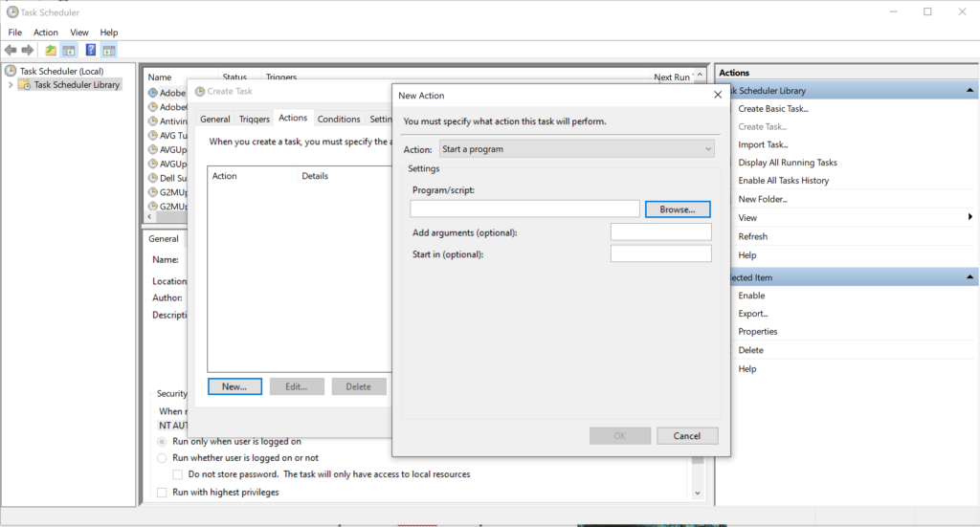Viewport: 980px width, 527px height.
Task: Switch to the Conditions tab in Create Task
Action: coord(339,119)
